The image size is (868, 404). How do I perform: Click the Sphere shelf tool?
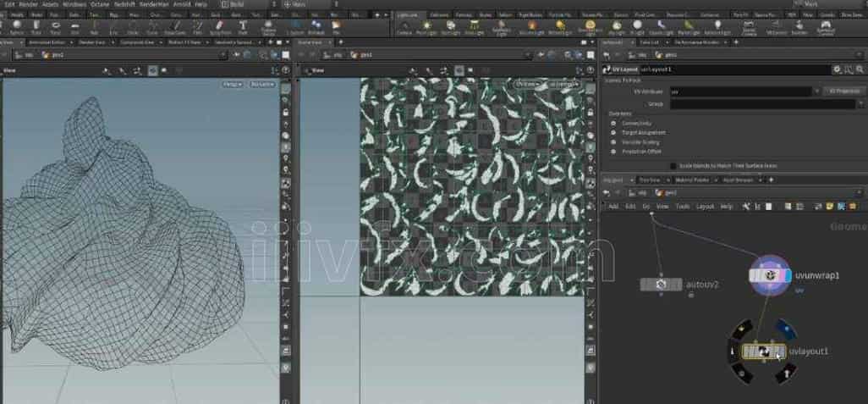(x=17, y=26)
